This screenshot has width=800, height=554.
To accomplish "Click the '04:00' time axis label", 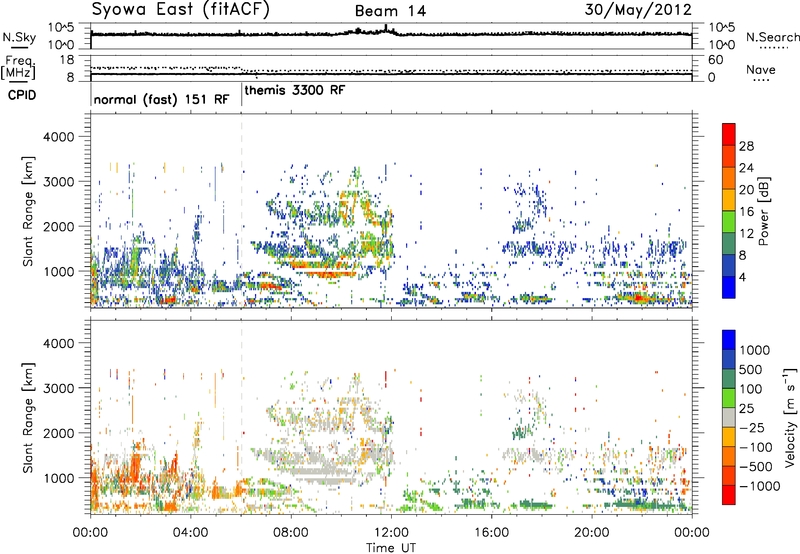I will point(191,533).
